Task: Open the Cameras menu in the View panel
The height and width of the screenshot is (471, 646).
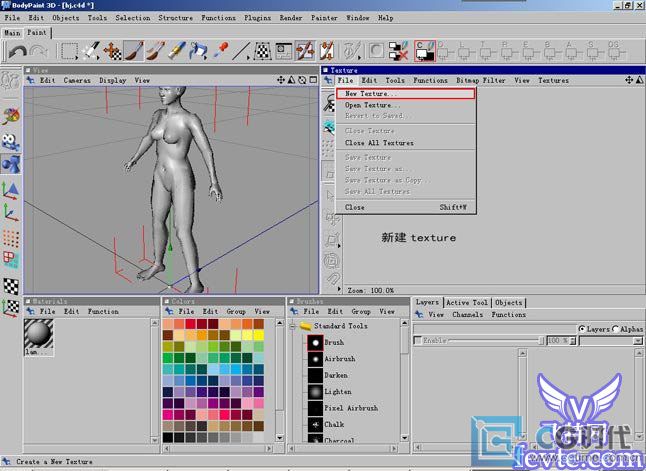Action: (77, 80)
